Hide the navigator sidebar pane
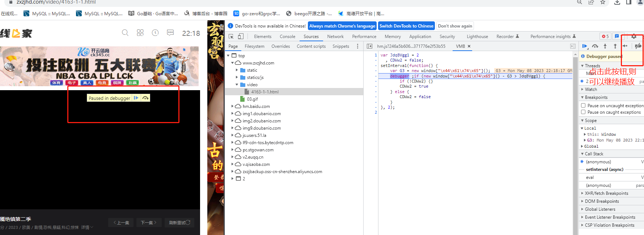Screen dimensions: 644x235 (369, 46)
